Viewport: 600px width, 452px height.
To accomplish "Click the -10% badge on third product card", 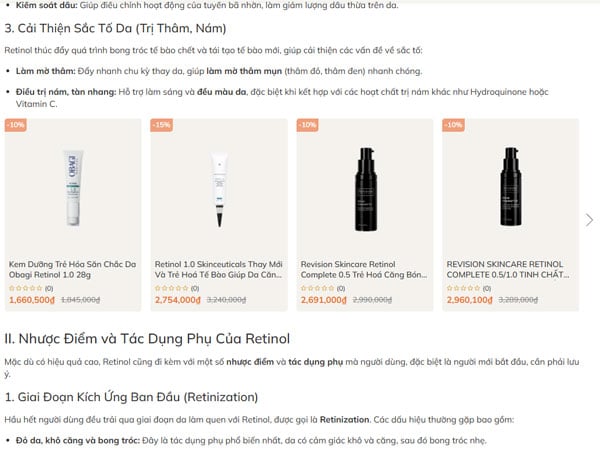I will coord(307,125).
